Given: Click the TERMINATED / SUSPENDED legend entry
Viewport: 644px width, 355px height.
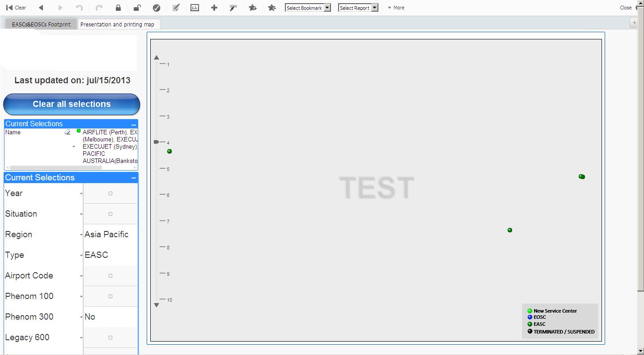Looking at the screenshot, I should 561,332.
